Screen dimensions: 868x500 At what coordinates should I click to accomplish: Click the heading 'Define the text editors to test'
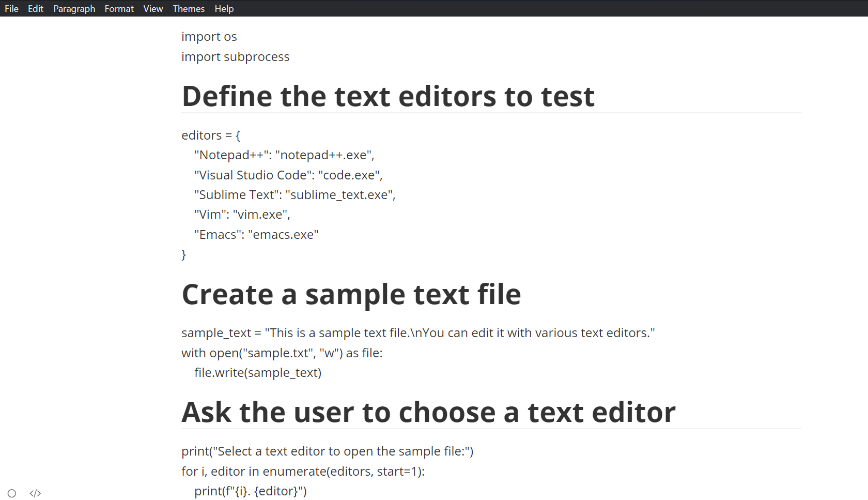(388, 96)
